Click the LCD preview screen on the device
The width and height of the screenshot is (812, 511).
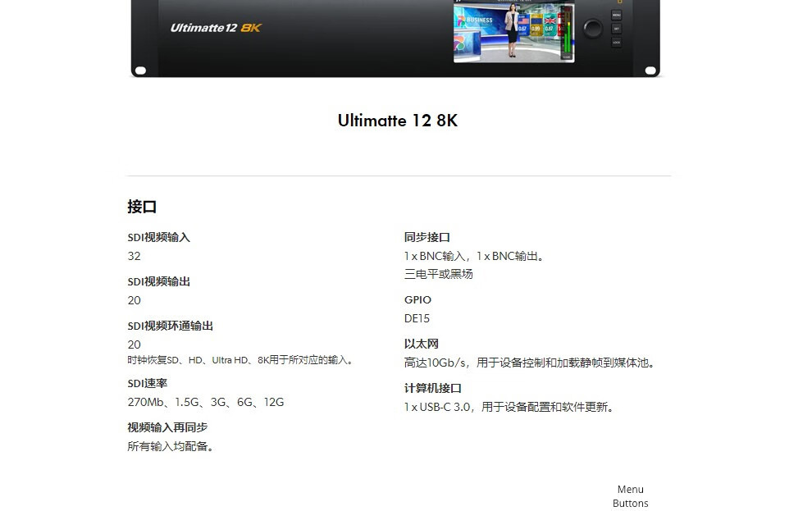click(513, 31)
